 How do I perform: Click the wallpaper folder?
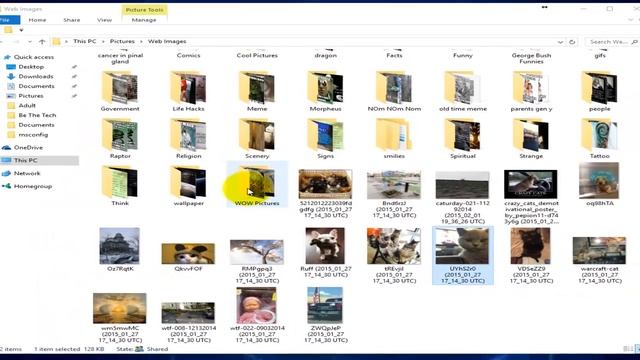coord(188,186)
